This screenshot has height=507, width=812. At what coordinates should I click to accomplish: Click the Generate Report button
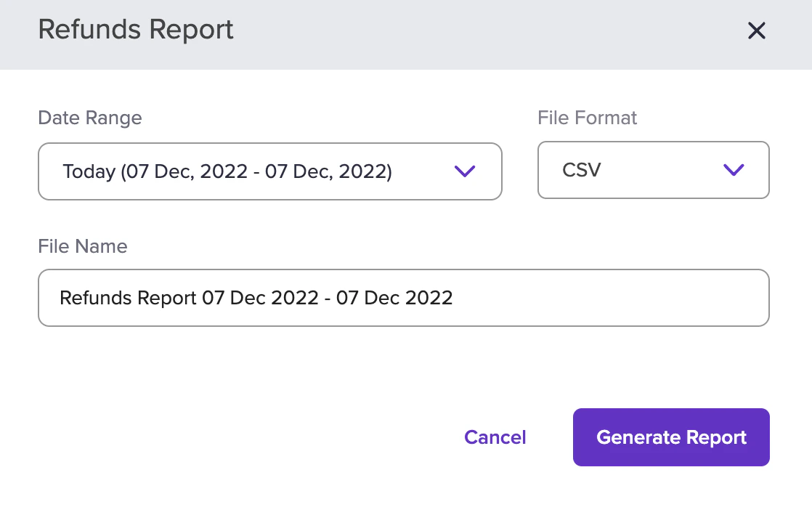[x=670, y=437]
